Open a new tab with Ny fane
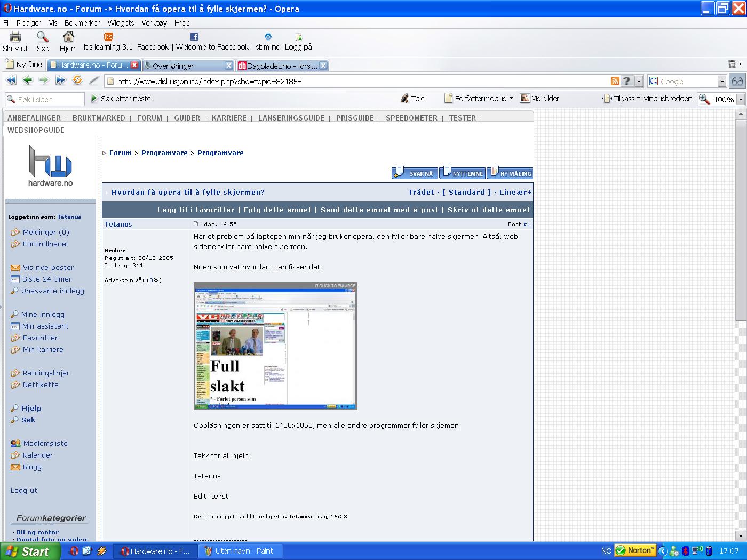Viewport: 747px width, 560px height. [x=23, y=65]
